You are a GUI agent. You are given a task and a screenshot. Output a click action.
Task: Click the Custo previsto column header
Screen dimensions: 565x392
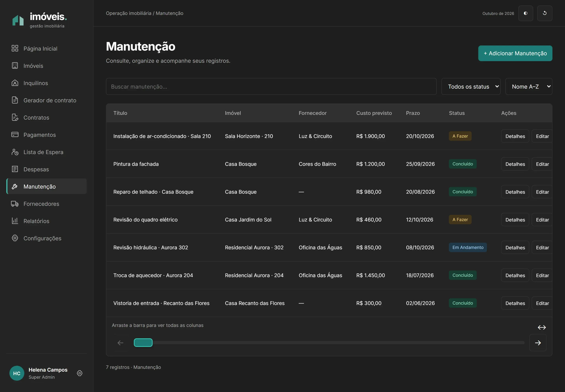(374, 113)
